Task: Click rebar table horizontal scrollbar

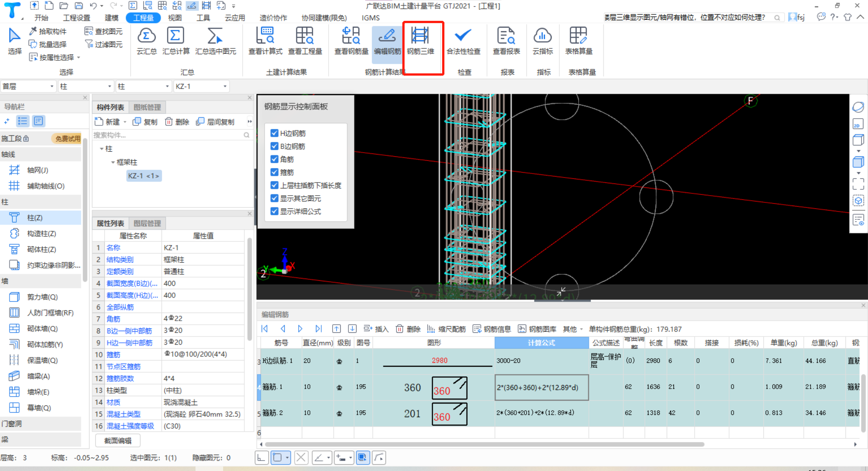Action: click(484, 444)
